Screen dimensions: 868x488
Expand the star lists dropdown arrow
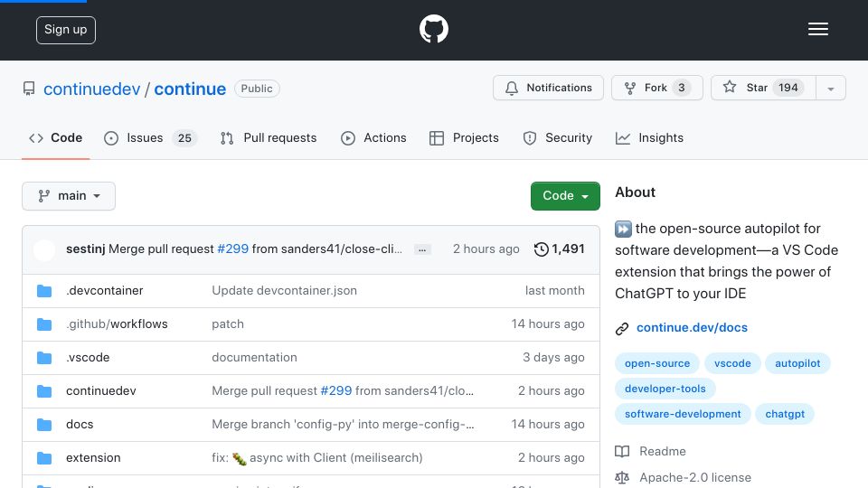click(x=830, y=89)
